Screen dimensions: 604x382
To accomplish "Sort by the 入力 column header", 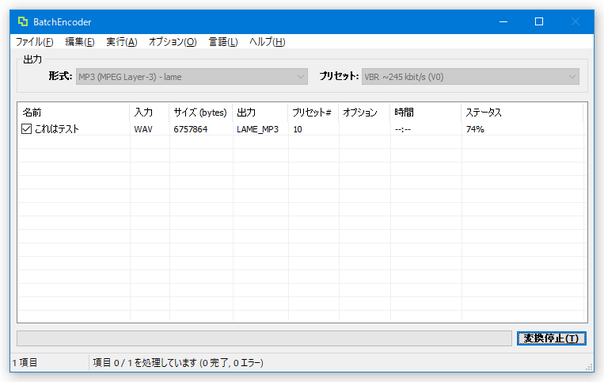I will [x=149, y=112].
